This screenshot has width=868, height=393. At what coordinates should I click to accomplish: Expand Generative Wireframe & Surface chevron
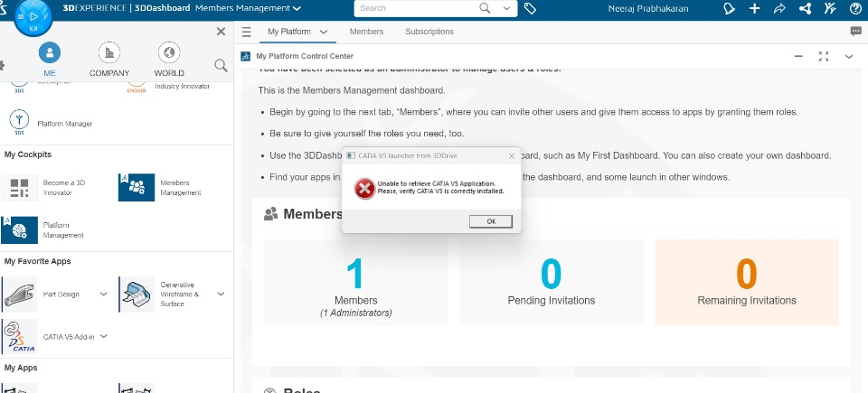coord(221,294)
